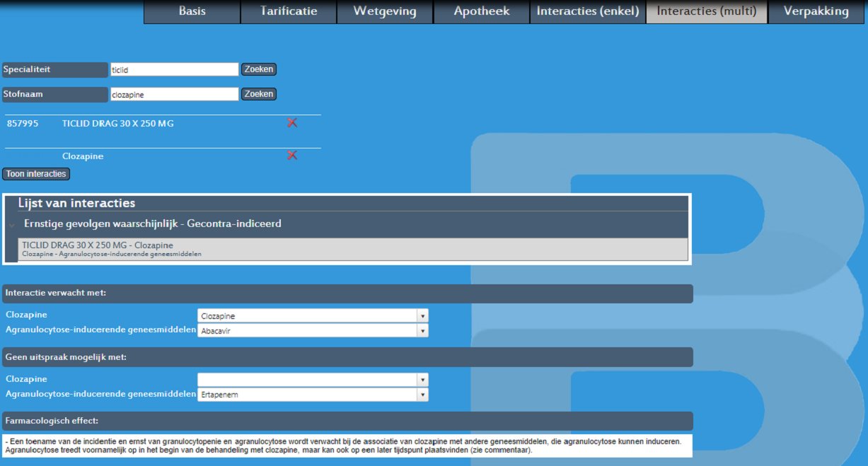This screenshot has height=466, width=868.
Task: Focus the Stofnaam input containing clozapine
Action: tap(174, 94)
